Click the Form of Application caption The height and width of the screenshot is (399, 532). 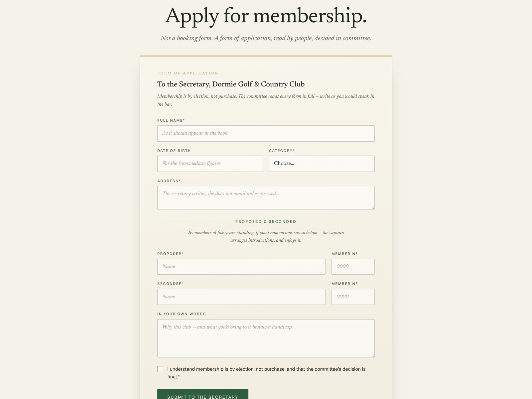point(188,73)
